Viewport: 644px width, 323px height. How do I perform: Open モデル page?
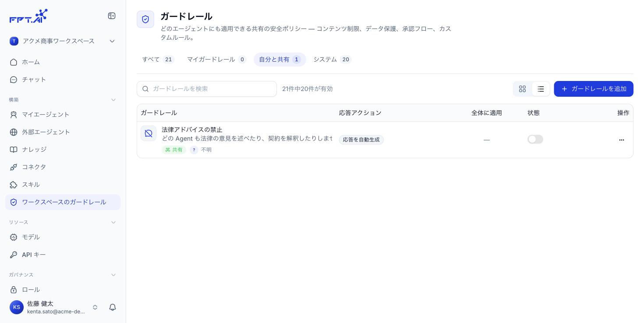pos(63,237)
